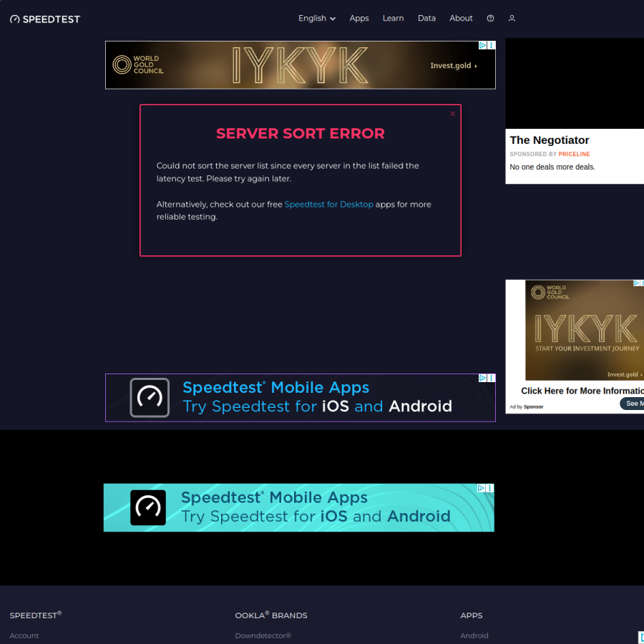
Task: Click the Speedtest logo in header
Action: [x=45, y=19]
